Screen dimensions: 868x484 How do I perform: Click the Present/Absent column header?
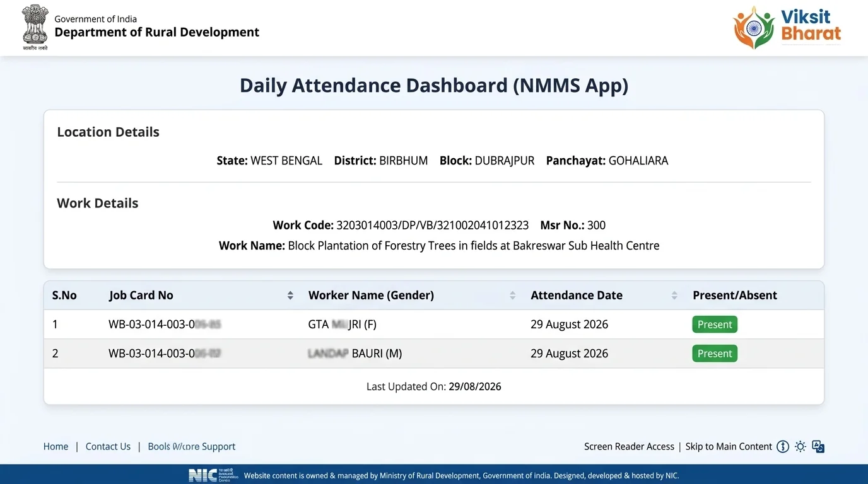coord(735,296)
